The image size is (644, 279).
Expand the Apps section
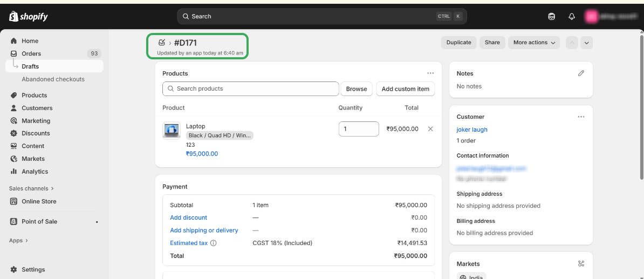(18, 241)
